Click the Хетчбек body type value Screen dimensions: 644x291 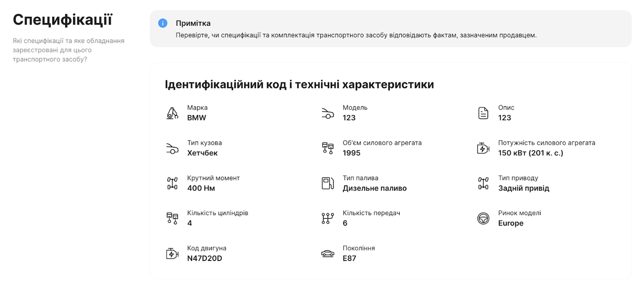(202, 153)
